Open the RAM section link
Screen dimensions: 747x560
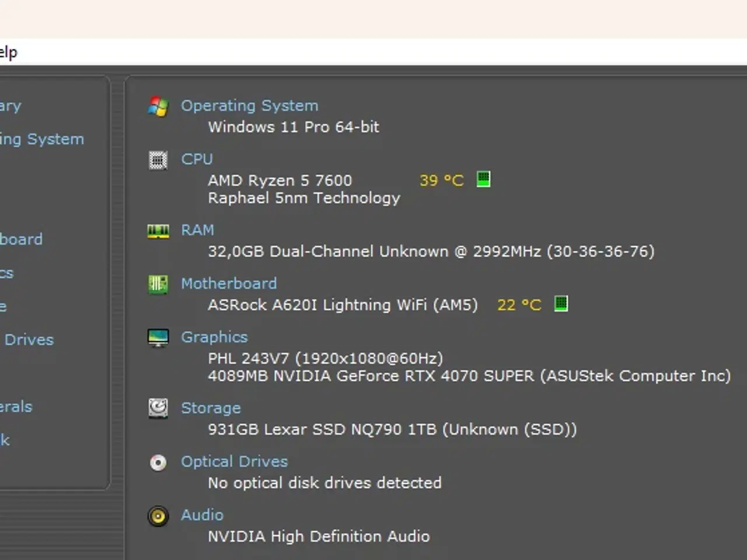197,230
